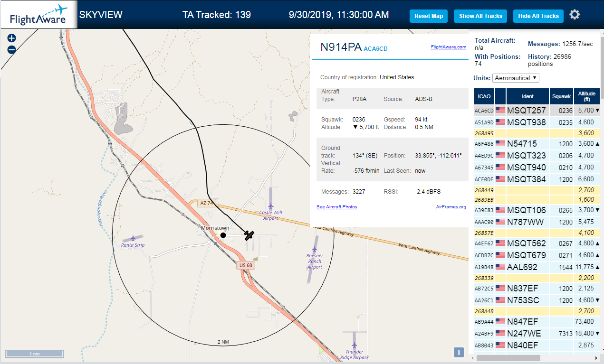Click the Ranta Strip airport marker
The width and height of the screenshot is (604, 364).
(x=133, y=238)
